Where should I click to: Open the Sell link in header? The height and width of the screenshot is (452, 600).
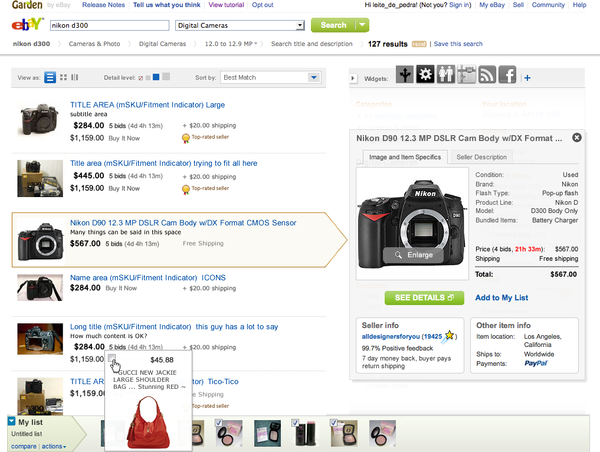tap(518, 5)
